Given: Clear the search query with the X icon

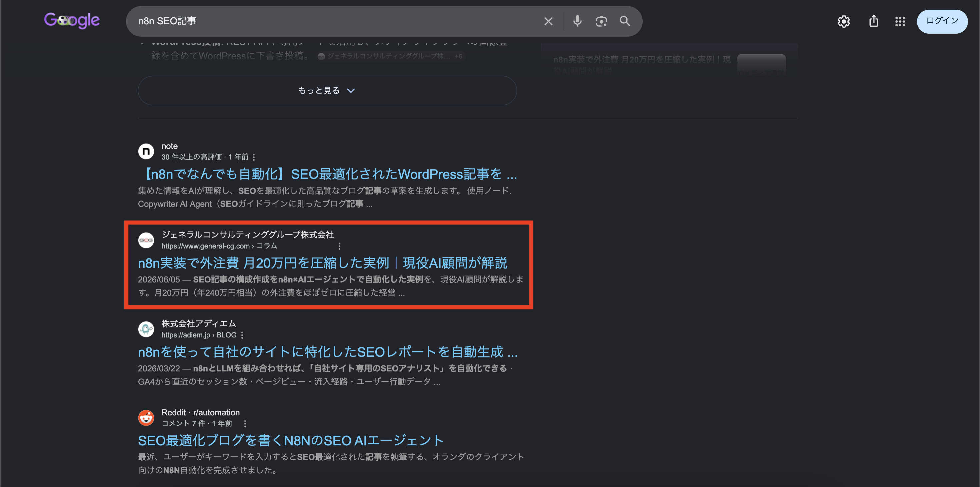Looking at the screenshot, I should coord(548,21).
